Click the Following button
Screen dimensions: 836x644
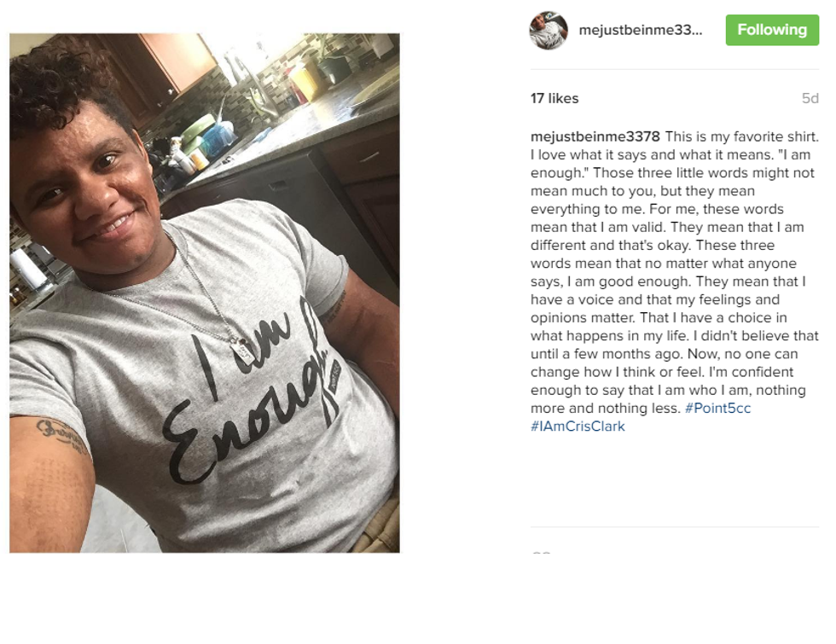772,30
